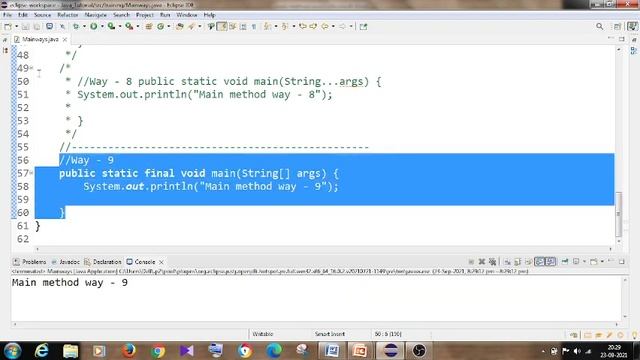Open the Refactor menu
The image size is (640, 360).
click(68, 15)
